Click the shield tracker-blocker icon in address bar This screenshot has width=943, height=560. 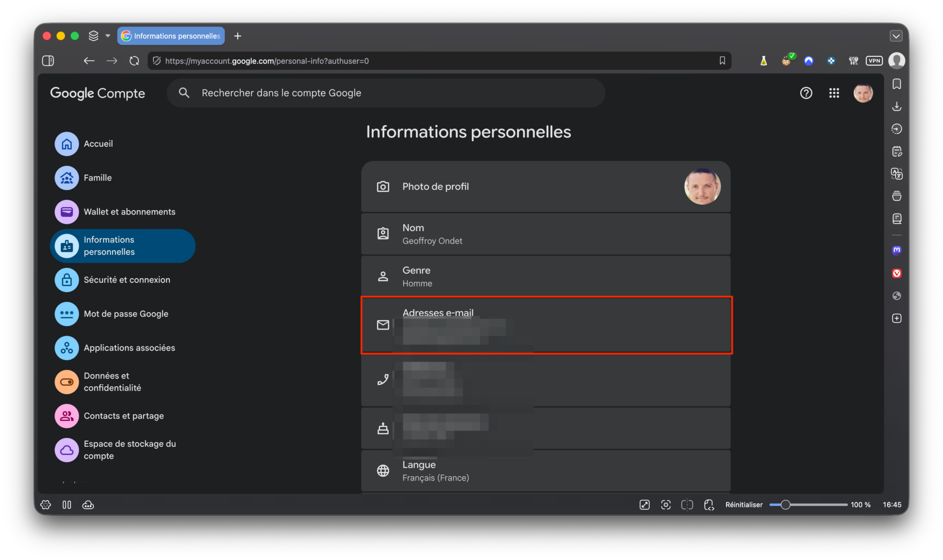[x=157, y=61]
